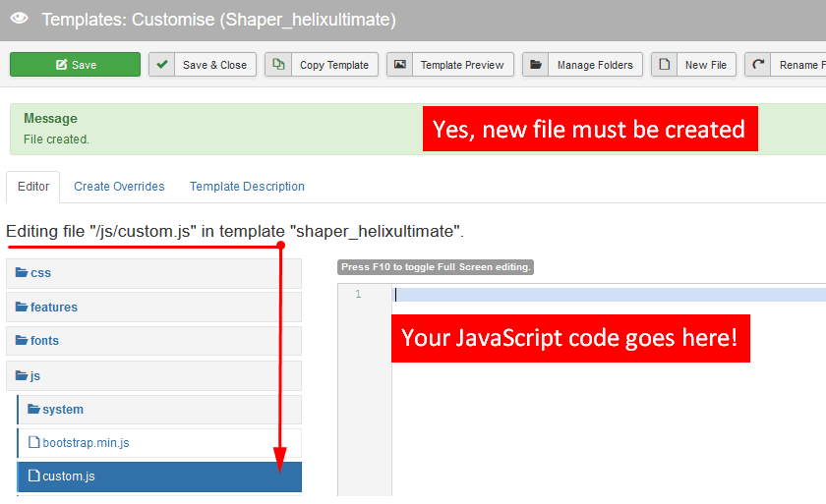Click the 'Editing file "/js/custom.js"' heading
The height and width of the screenshot is (504, 826).
[235, 231]
